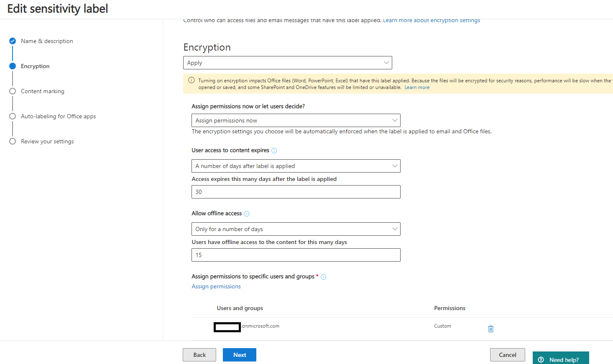Screen dimensions: 613x364
Task: Open the Encryption Apply dropdown
Action: (288, 63)
